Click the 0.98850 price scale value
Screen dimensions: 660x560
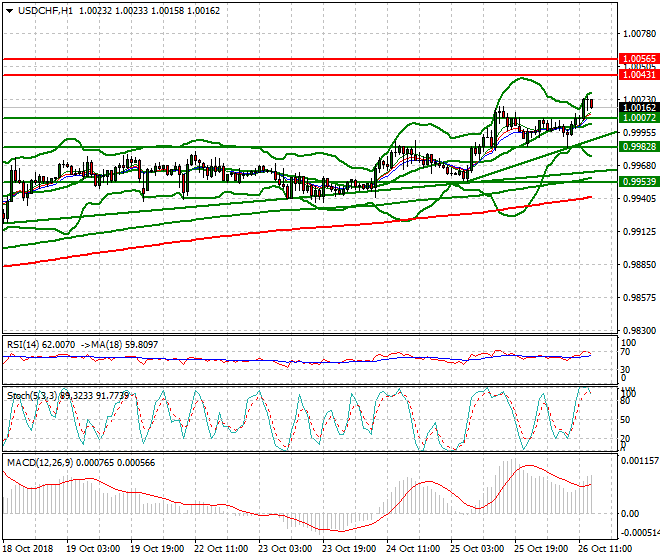click(639, 264)
